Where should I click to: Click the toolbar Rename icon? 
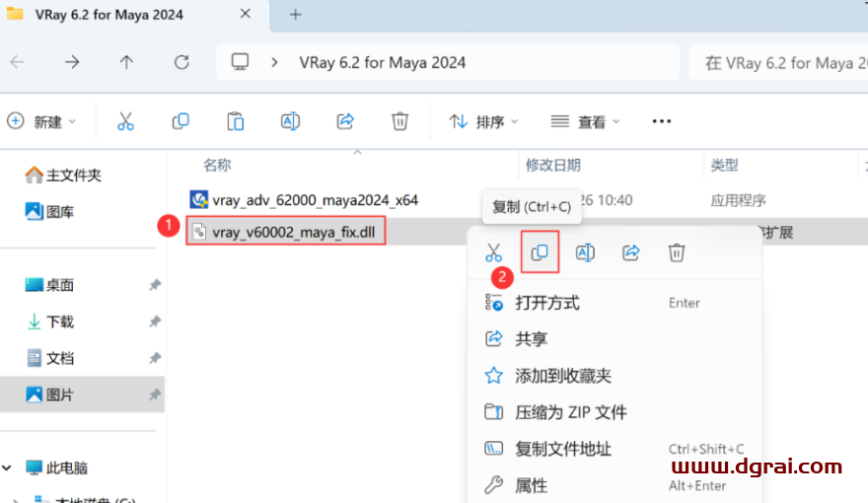[290, 121]
